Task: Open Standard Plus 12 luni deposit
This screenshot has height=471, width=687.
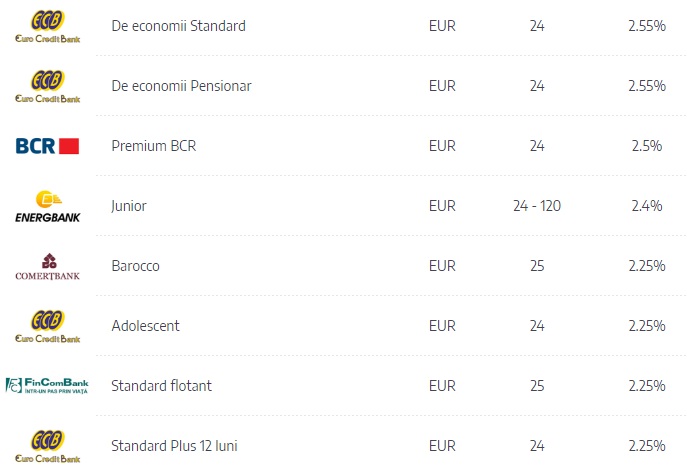Action: point(174,446)
